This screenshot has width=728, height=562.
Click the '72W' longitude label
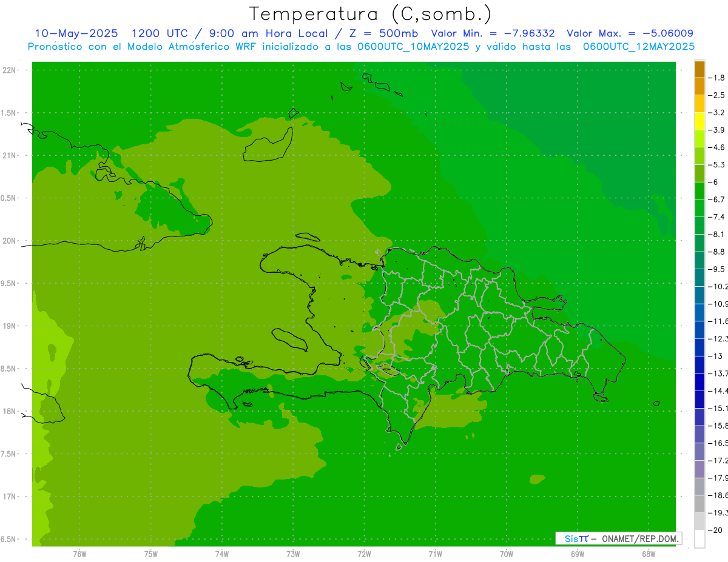click(364, 554)
